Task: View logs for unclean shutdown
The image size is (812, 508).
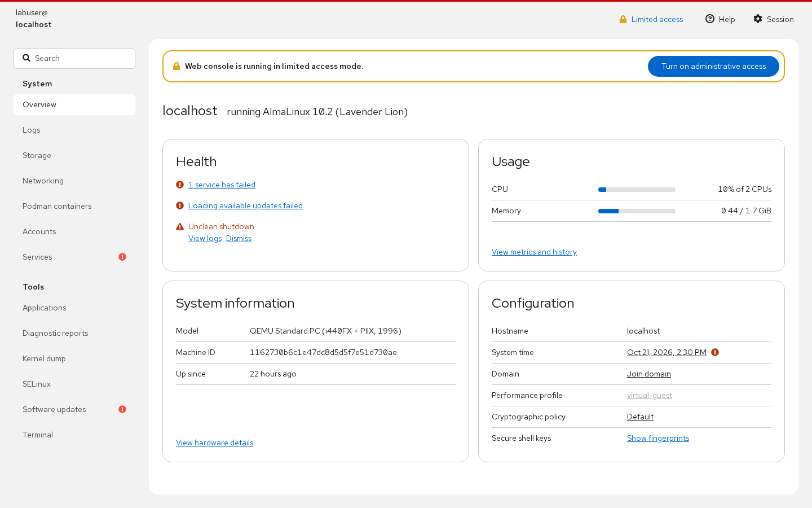Action: 205,238
